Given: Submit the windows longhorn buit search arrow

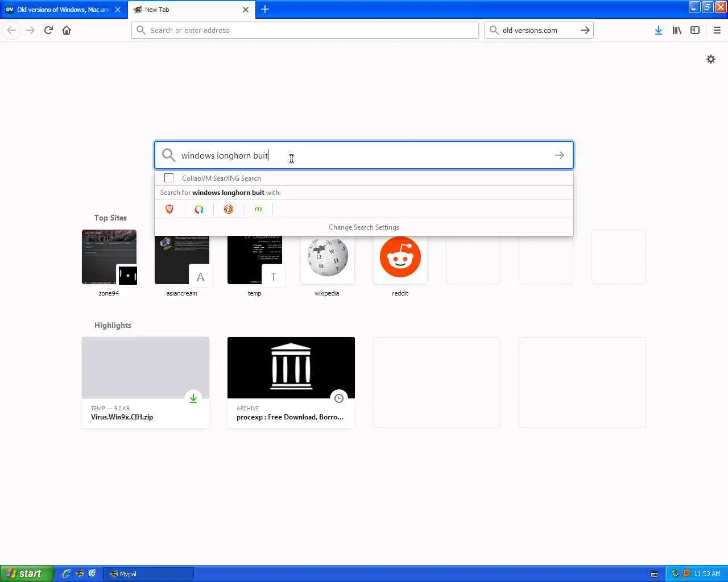Looking at the screenshot, I should point(560,155).
